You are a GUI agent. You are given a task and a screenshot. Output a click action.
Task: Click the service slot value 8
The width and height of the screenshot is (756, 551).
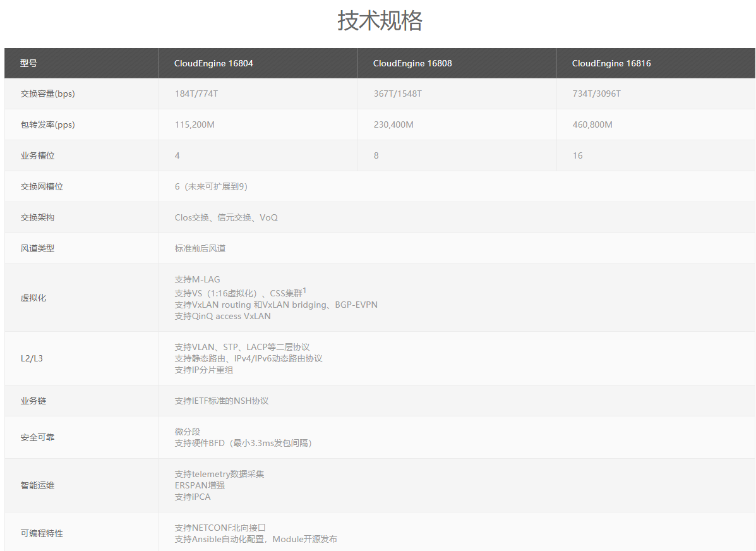(376, 155)
